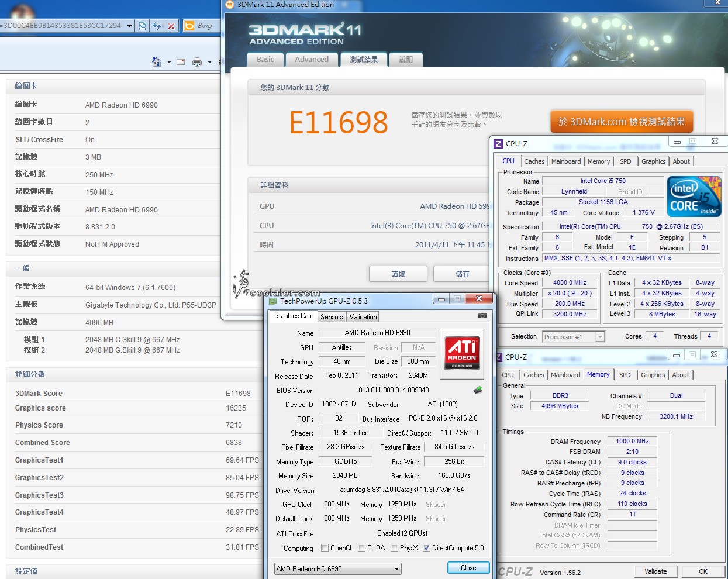Click Core Speed value 4000.0 MHz
728x579 pixels.
coord(570,283)
